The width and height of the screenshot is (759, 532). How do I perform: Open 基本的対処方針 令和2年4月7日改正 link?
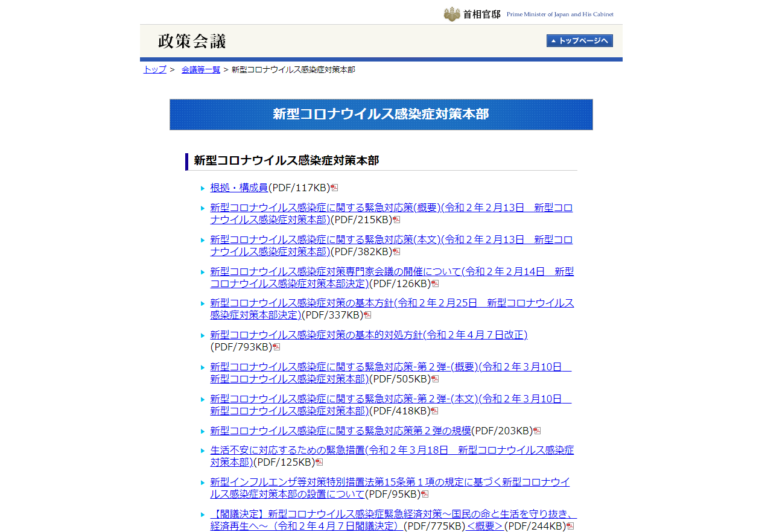click(x=369, y=335)
